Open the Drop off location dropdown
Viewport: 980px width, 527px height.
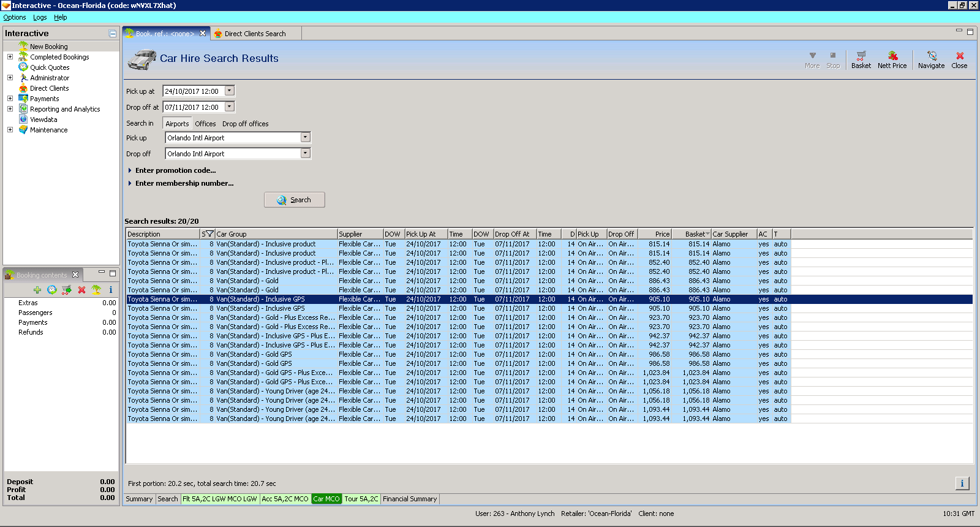[x=306, y=153]
